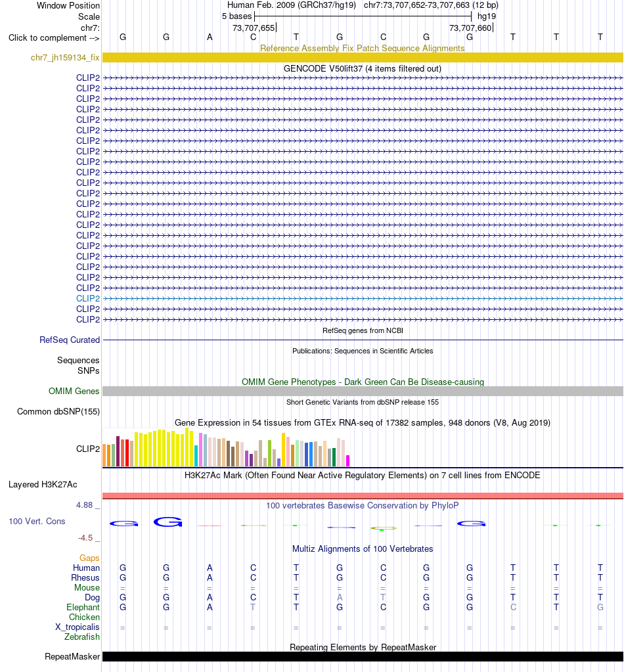Screen dimensions: 624x672
Task: Click the Scale label
Action: click(x=89, y=16)
